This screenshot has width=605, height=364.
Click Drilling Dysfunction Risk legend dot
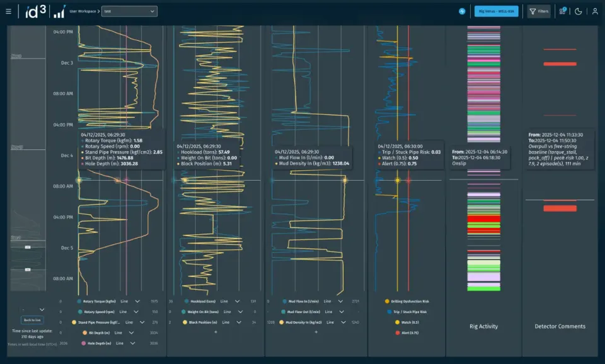coord(387,302)
